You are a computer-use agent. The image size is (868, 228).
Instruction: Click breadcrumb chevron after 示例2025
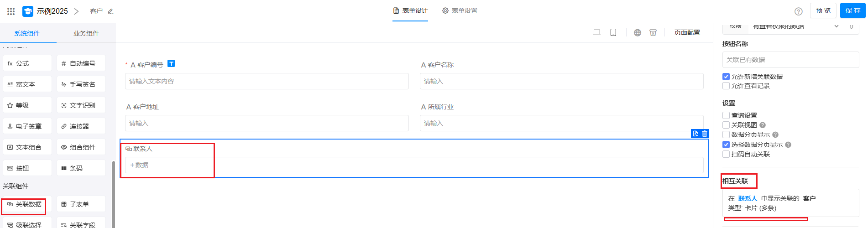[76, 11]
